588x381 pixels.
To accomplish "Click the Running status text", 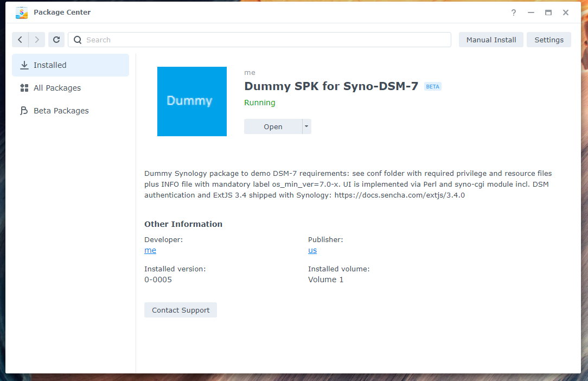I will (x=259, y=103).
